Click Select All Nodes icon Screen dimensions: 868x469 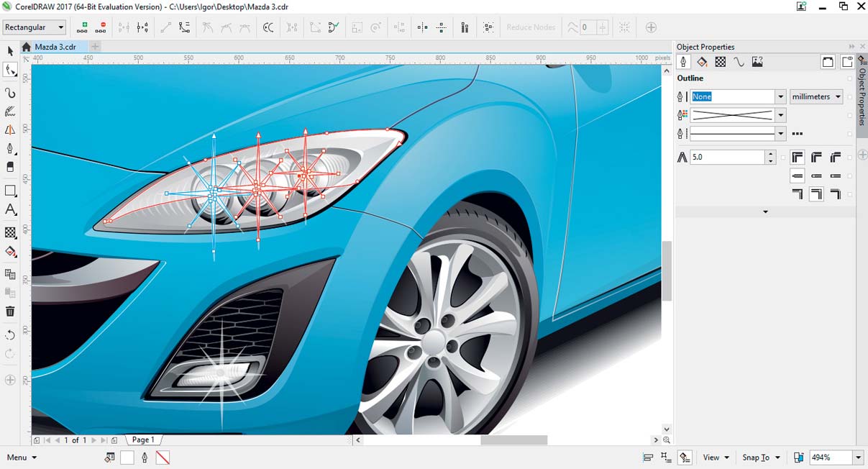[x=488, y=27]
